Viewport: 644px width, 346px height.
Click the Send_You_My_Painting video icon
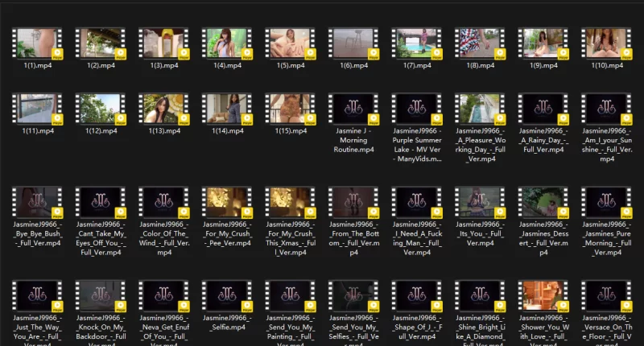(291, 296)
